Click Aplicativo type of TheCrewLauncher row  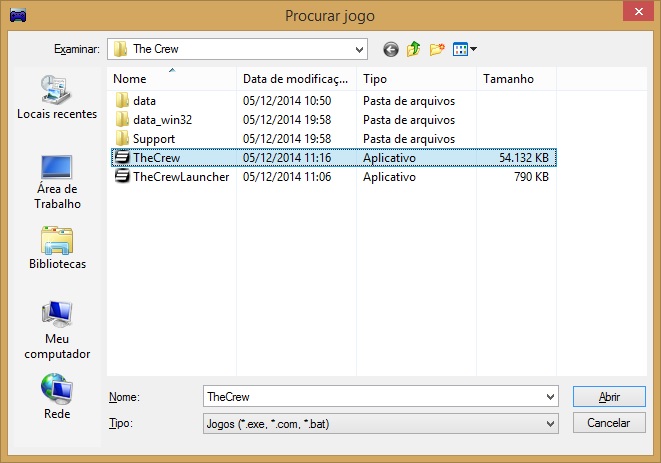[x=390, y=177]
